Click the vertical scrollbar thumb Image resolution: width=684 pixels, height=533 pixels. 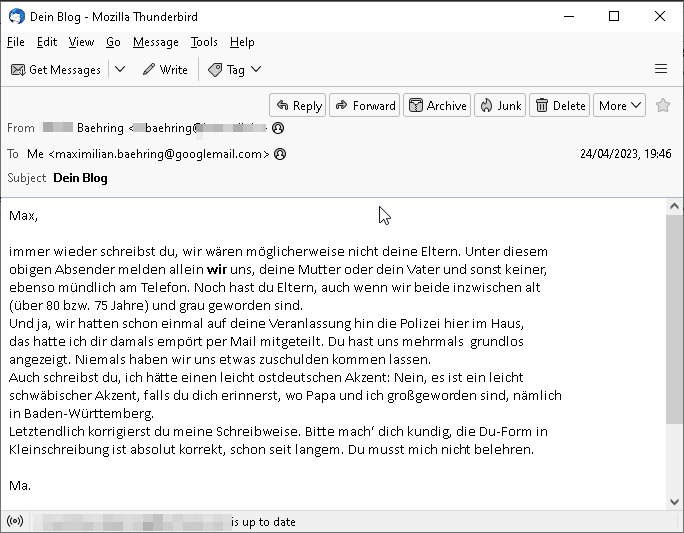(x=674, y=319)
